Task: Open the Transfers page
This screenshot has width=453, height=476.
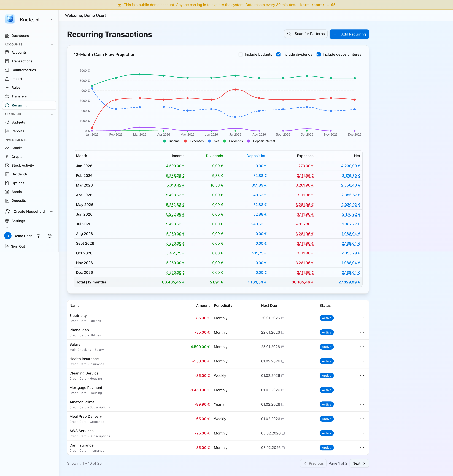Action: coord(19,96)
